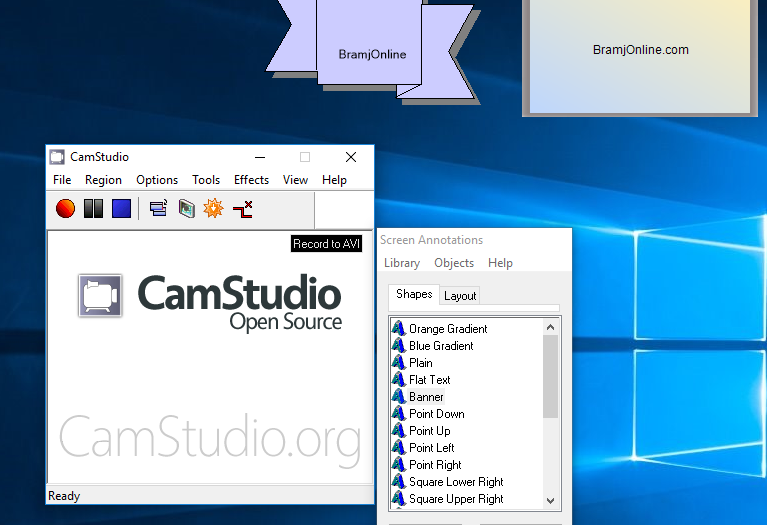The height and width of the screenshot is (525, 767).
Task: Click the Record to AVI/SWF toggle icon
Action: coord(186,208)
